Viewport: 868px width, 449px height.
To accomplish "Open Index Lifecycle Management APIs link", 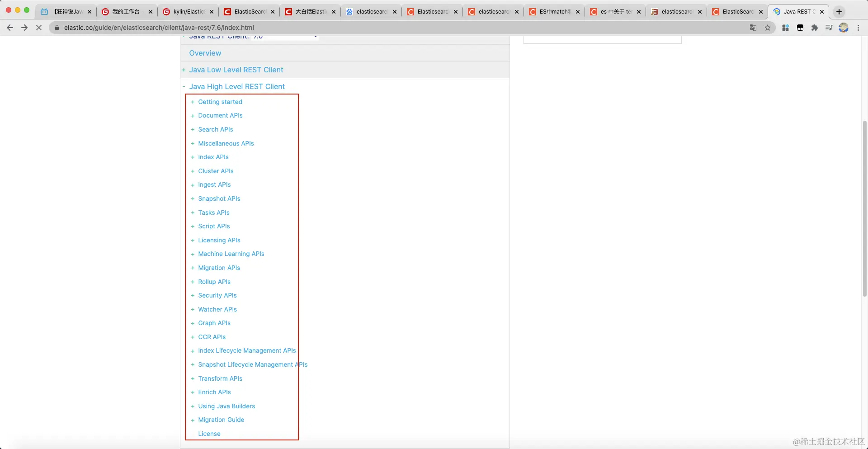I will (x=247, y=350).
